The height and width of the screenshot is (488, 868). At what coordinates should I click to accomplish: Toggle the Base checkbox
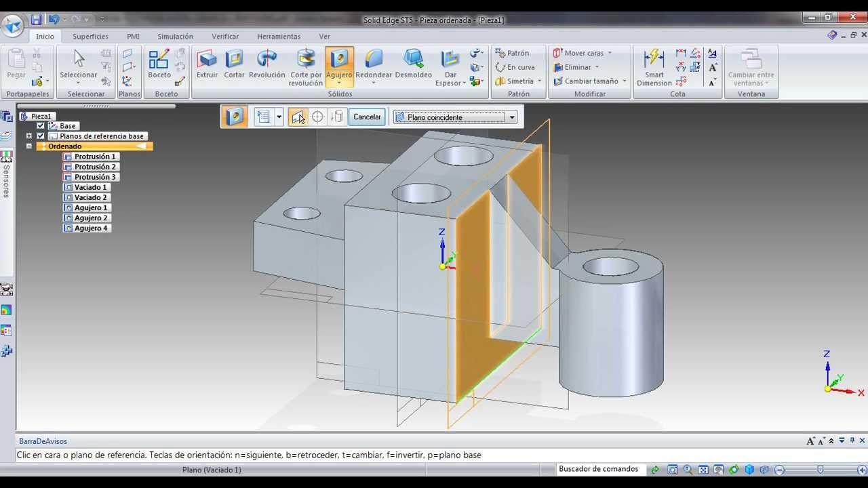(x=41, y=126)
